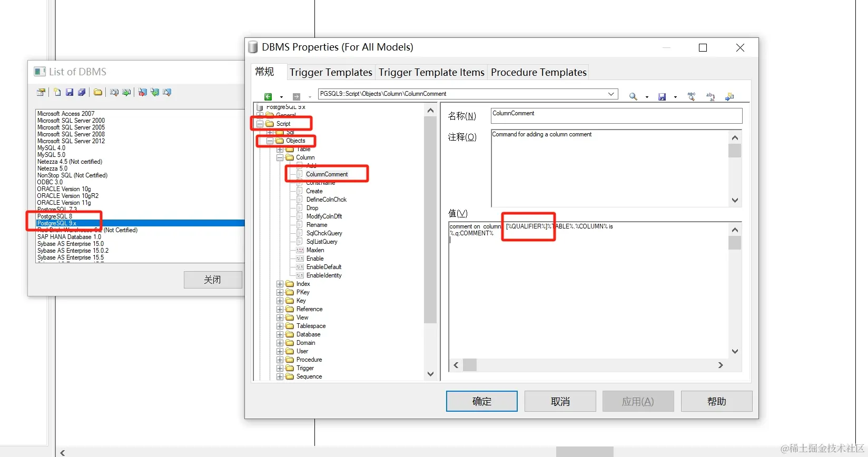This screenshot has width=868, height=457.
Task: Open the PGSQL9 path combo box dropdown
Action: (611, 94)
